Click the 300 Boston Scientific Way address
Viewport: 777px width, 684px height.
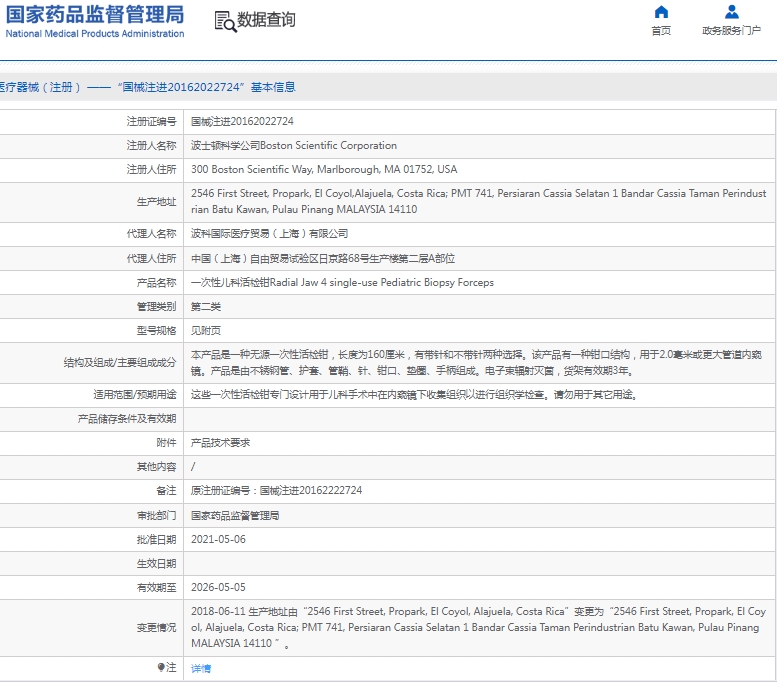click(x=324, y=170)
